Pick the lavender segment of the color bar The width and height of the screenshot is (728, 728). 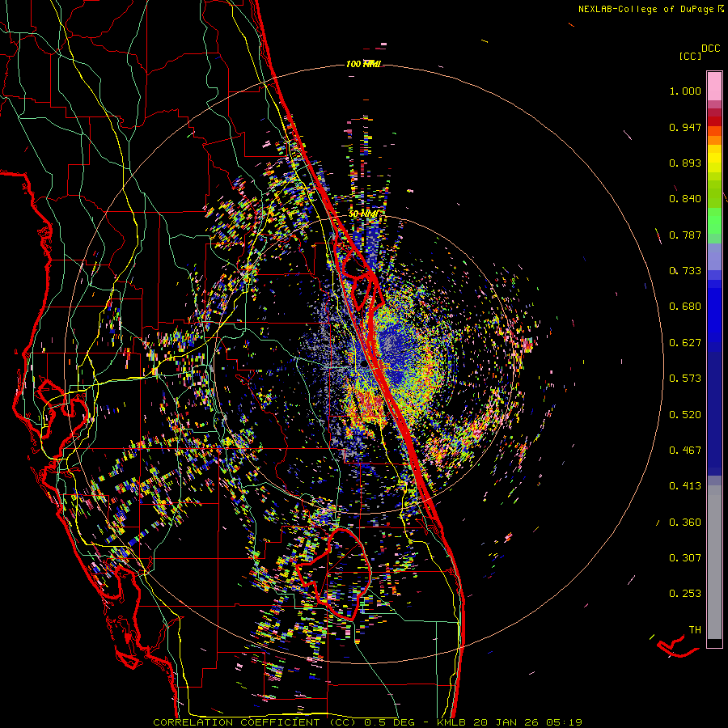pyautogui.click(x=714, y=256)
